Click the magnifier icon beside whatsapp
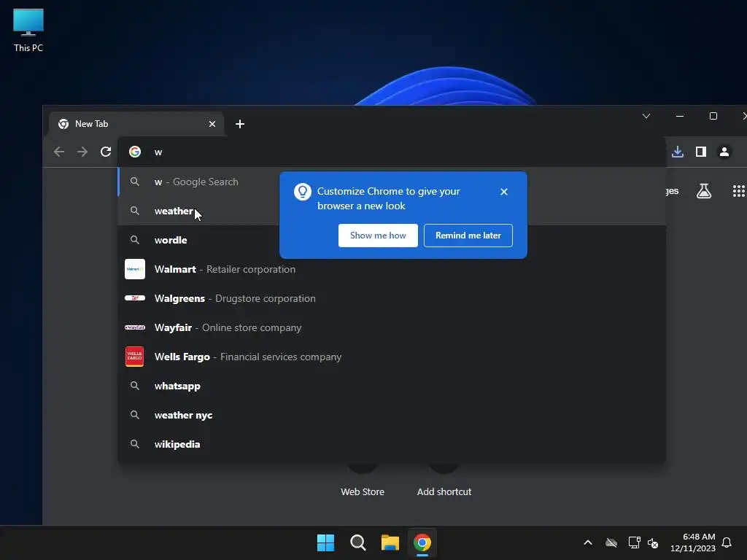Image resolution: width=747 pixels, height=560 pixels. (135, 386)
